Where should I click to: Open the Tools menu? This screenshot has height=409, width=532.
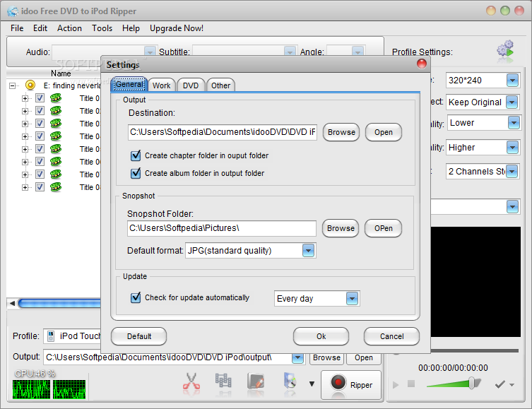click(x=102, y=28)
